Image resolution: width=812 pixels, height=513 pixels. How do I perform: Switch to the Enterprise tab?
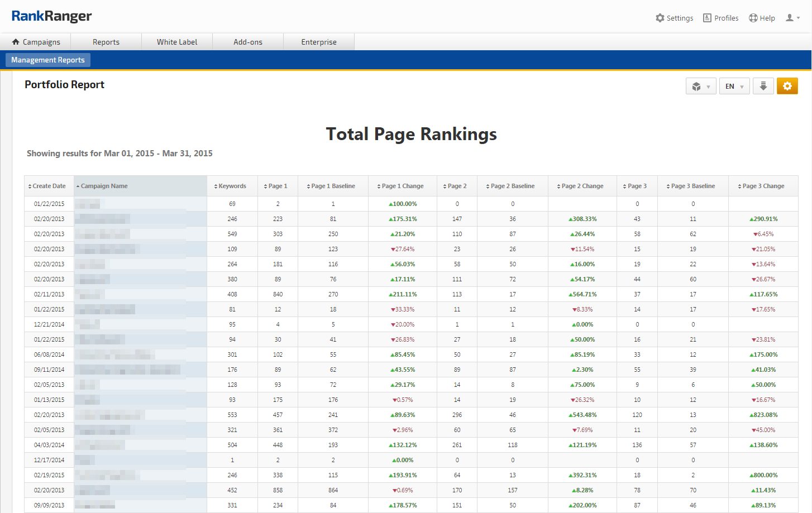[319, 42]
